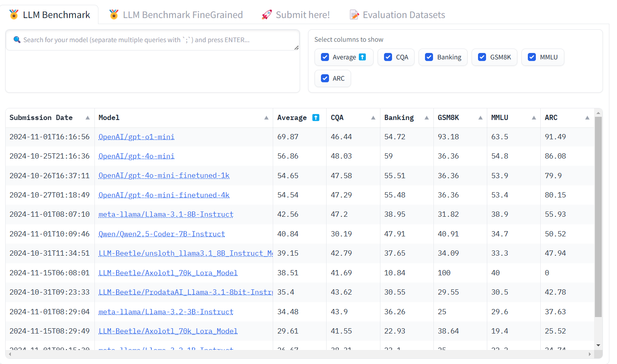Switch to the LLM Benchmark tab
This screenshot has width=617, height=364.
click(x=50, y=15)
